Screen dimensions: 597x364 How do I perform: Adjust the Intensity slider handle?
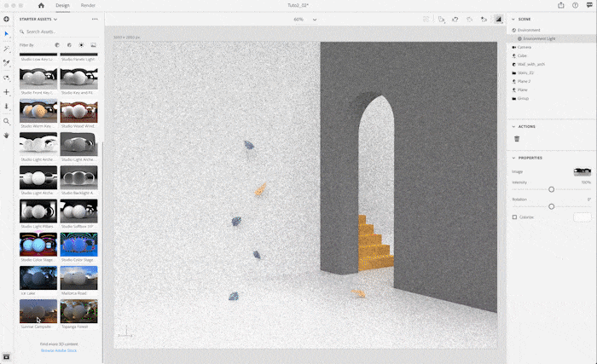pos(551,189)
